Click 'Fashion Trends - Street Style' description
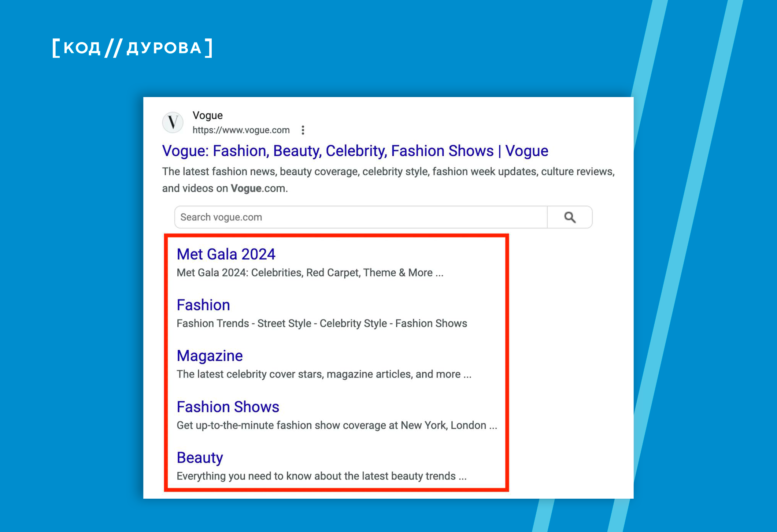This screenshot has width=777, height=532. coord(322,323)
